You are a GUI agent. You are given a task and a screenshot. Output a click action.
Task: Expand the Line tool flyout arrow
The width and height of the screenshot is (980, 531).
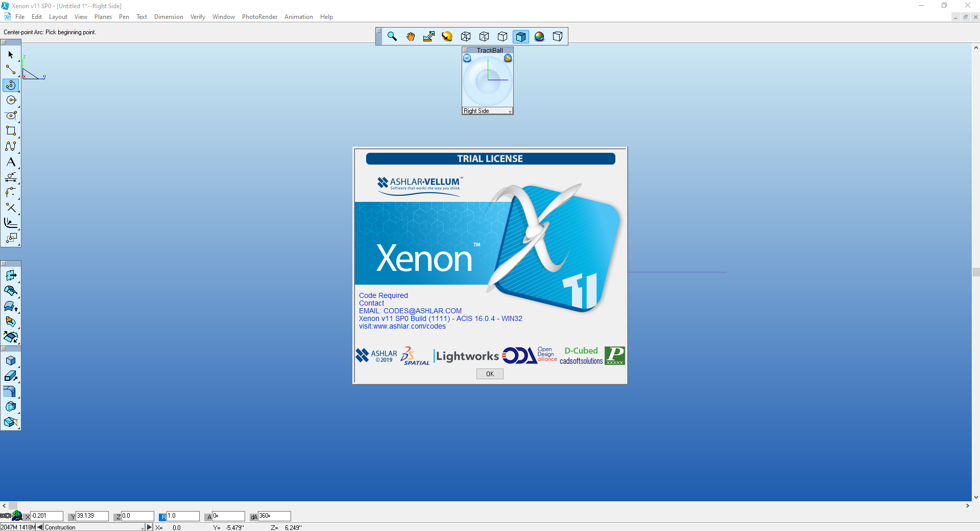(19, 76)
